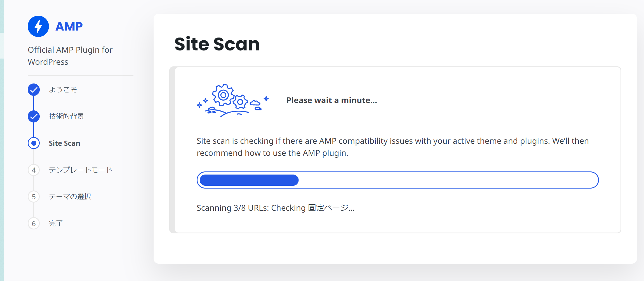The height and width of the screenshot is (281, 644).
Task: Open the テーマの選択 step
Action: 70,197
